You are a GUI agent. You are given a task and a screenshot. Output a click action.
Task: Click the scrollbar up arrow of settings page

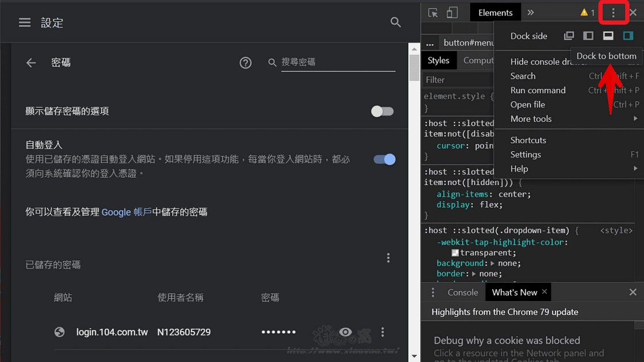414,48
